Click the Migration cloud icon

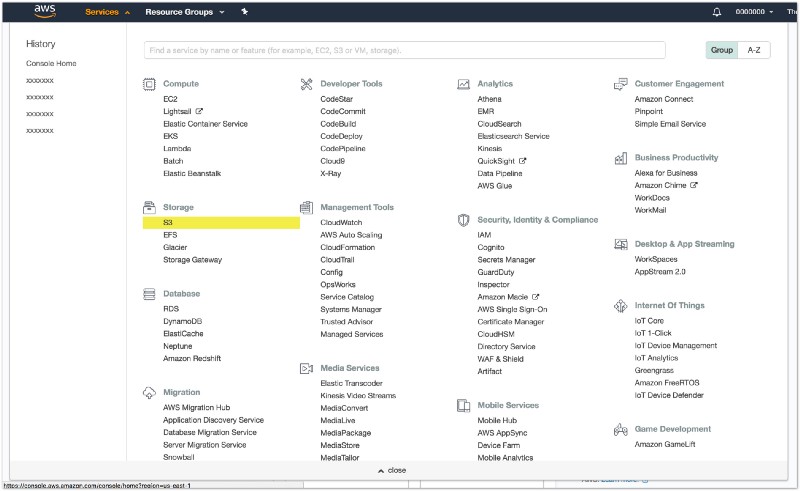[149, 392]
